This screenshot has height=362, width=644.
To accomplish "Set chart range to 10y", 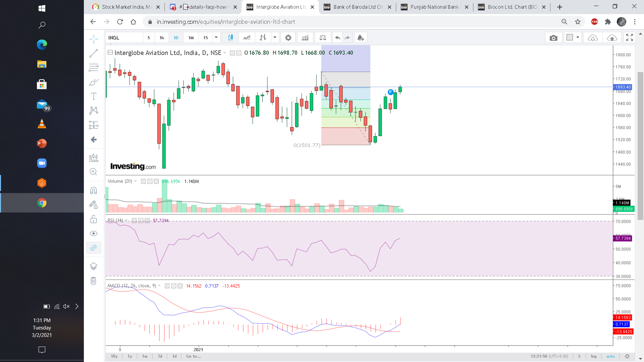I will [x=114, y=356].
